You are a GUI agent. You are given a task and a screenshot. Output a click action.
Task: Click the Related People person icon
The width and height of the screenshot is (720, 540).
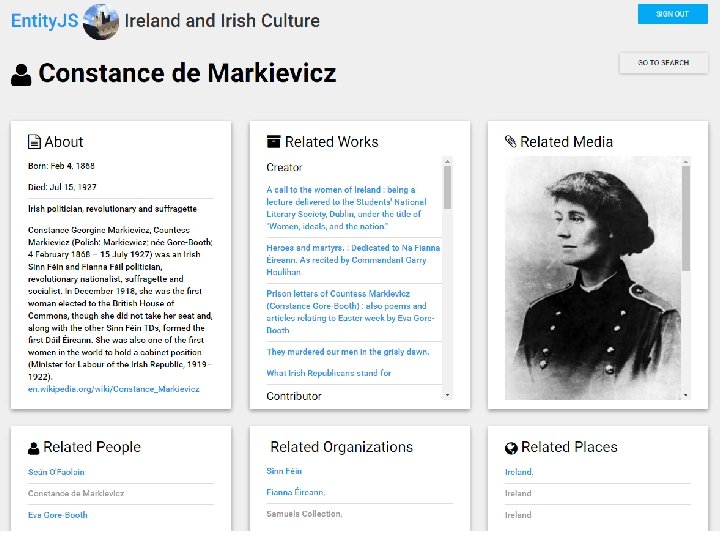point(33,448)
